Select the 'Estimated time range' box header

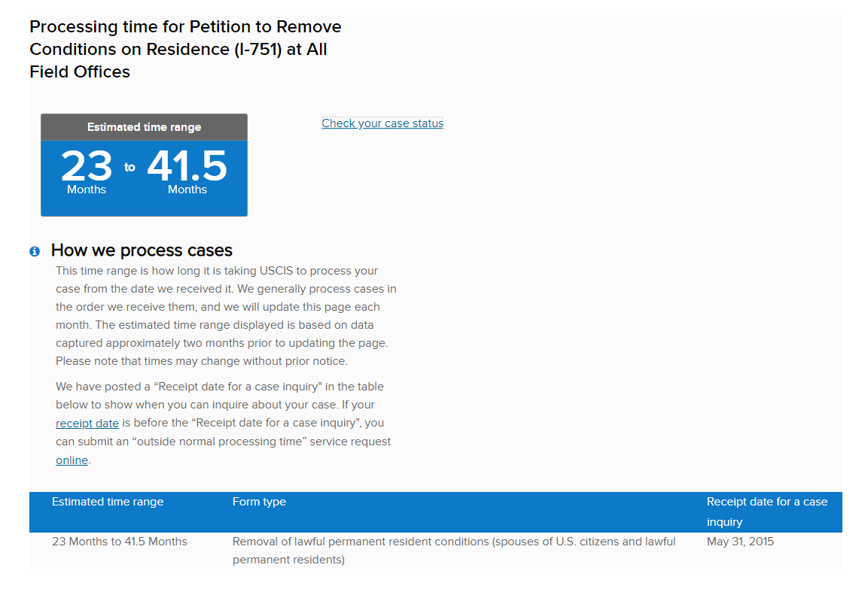(144, 127)
